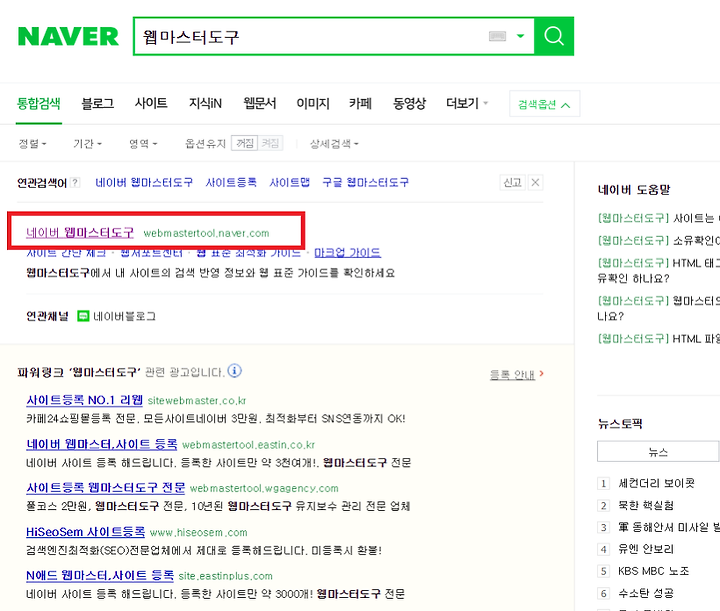Select the 뉴스 tab under 뉴스토픽
Viewport: 720px width, 611px height.
658,452
